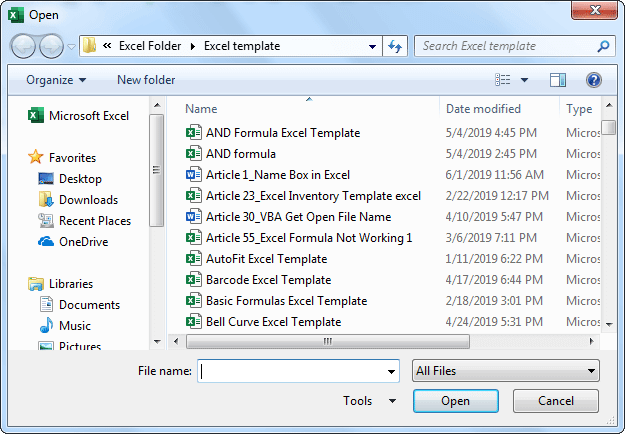Viewport: 625px width, 434px height.
Task: Click Word icon of Article 30_VBA file
Action: (194, 217)
